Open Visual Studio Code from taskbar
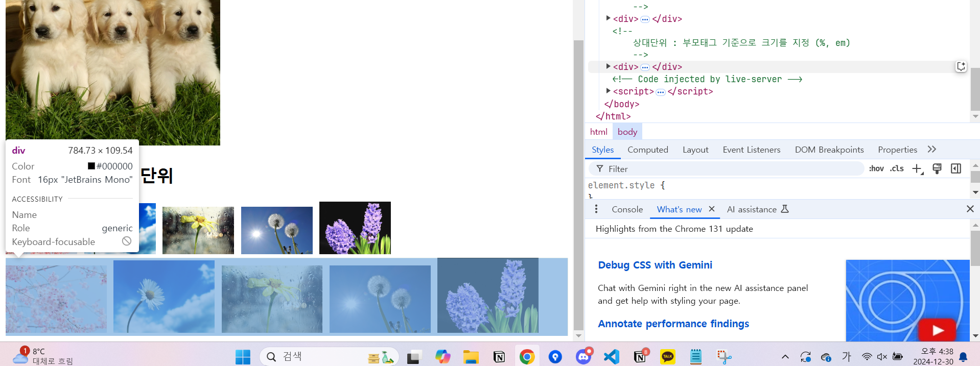This screenshot has width=980, height=366. click(x=612, y=357)
